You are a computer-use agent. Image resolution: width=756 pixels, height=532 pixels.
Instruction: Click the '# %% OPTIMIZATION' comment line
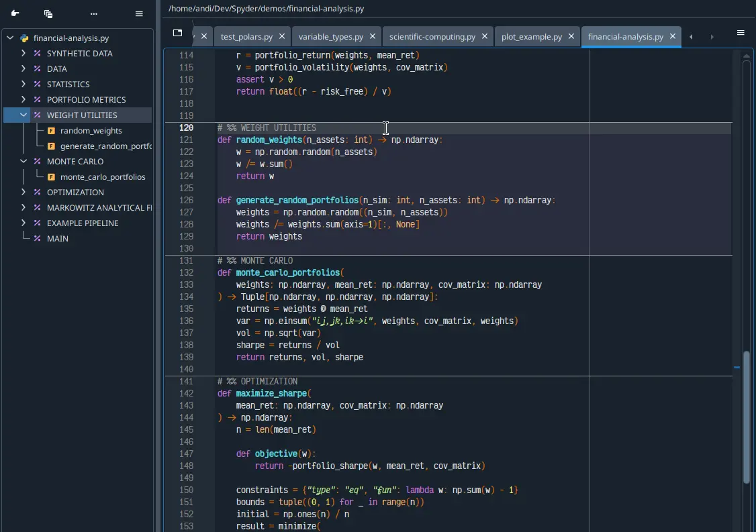point(257,381)
